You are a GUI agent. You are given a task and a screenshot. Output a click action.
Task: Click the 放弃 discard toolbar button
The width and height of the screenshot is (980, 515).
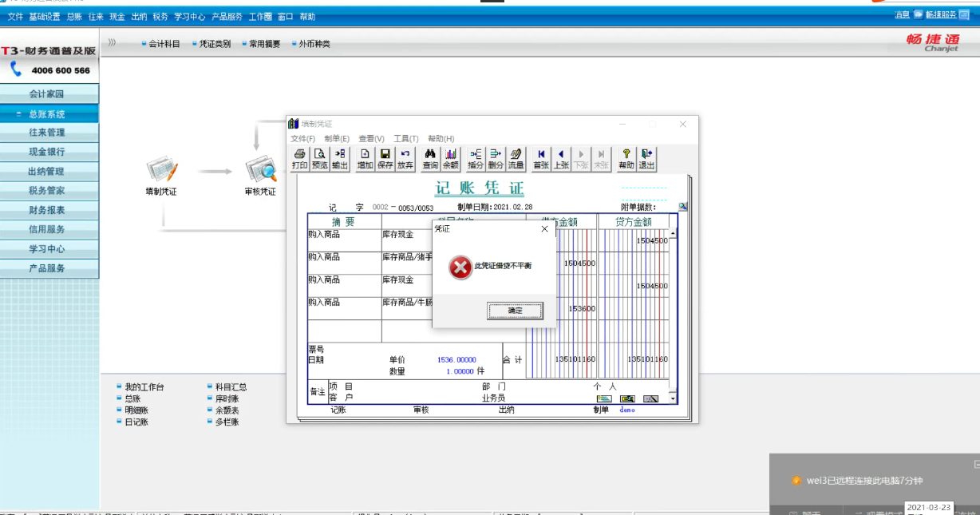[405, 159]
